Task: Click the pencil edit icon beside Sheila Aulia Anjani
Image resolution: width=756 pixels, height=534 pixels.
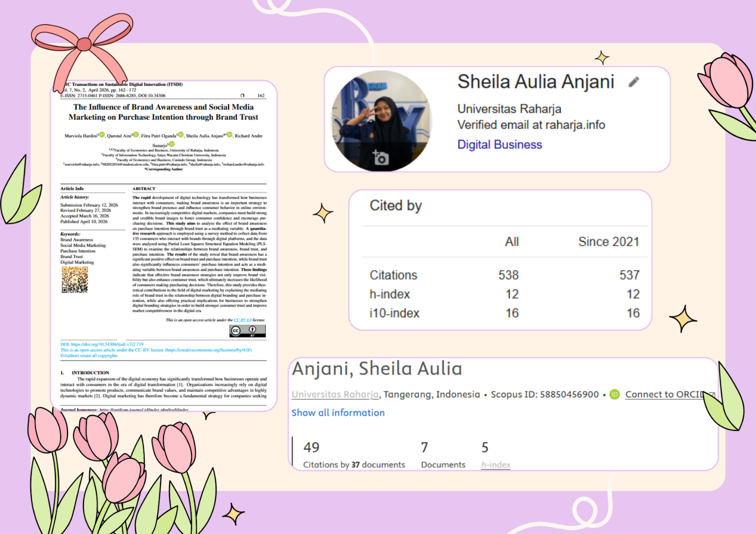Action: [634, 82]
